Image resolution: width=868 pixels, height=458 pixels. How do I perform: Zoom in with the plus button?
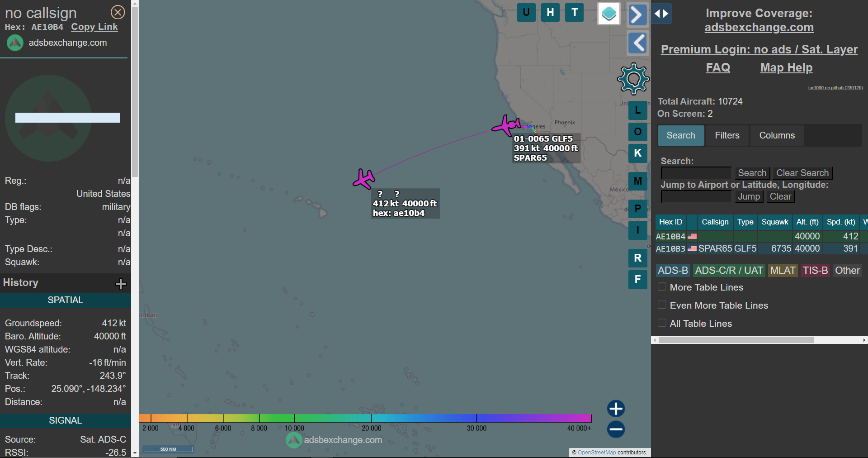[x=616, y=409]
